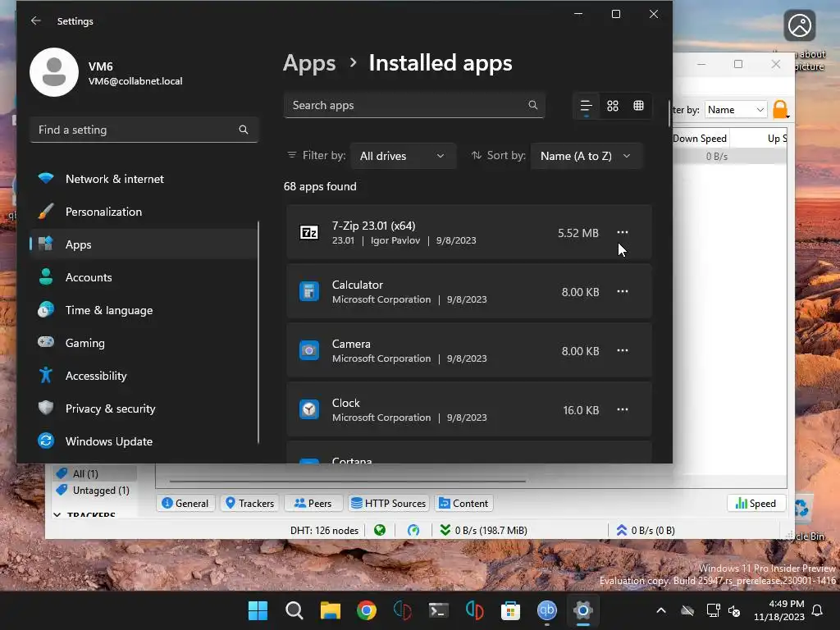
Task: Click the speed limit gauge icon in qBittorrent
Action: tap(413, 531)
